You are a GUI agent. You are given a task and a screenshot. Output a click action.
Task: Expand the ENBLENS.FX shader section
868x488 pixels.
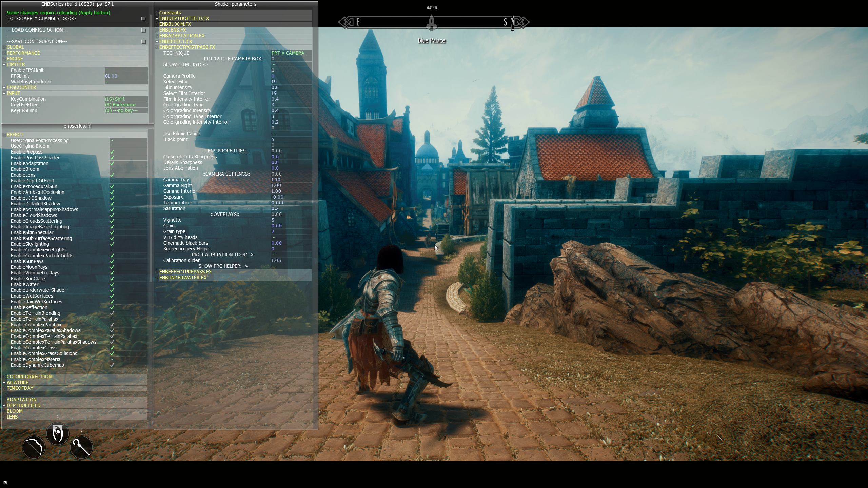[157, 30]
